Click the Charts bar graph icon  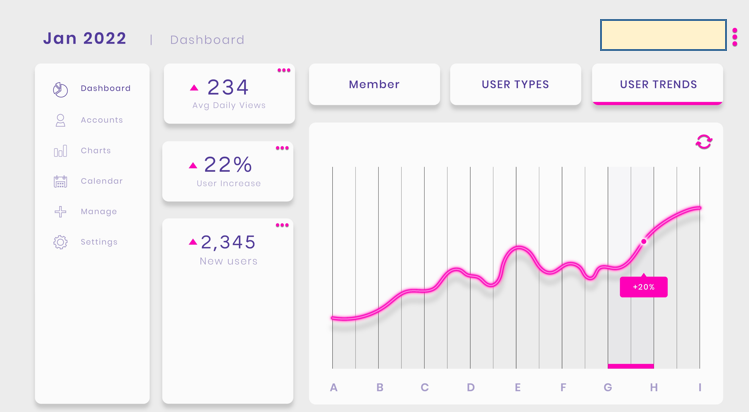coord(60,151)
